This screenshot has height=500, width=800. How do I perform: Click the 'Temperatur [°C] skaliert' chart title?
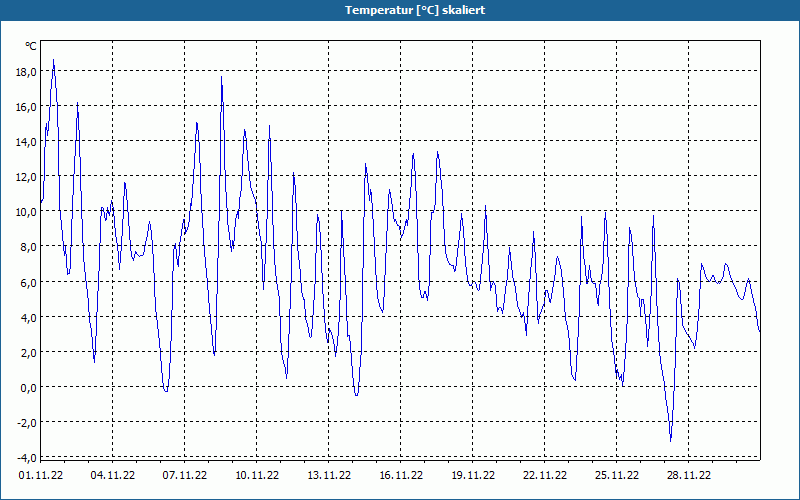coord(415,10)
